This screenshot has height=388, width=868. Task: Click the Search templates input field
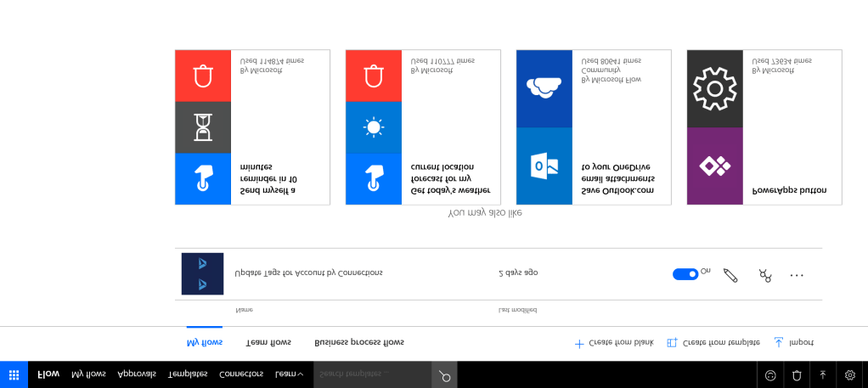[372, 374]
